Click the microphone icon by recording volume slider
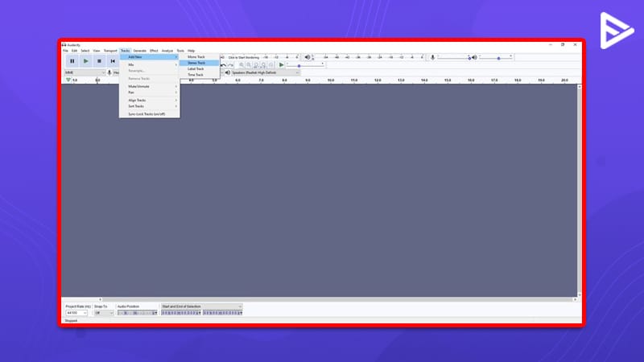This screenshot has height=362, width=644. (432, 57)
